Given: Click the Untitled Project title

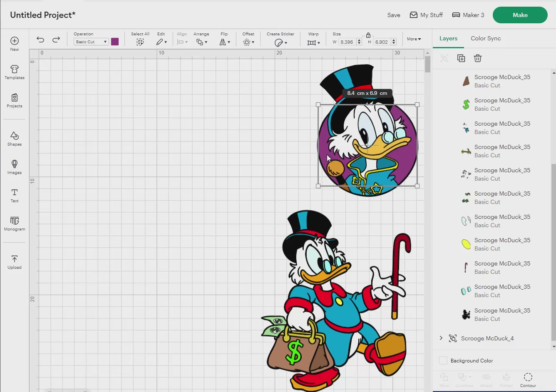Looking at the screenshot, I should click(x=43, y=15).
